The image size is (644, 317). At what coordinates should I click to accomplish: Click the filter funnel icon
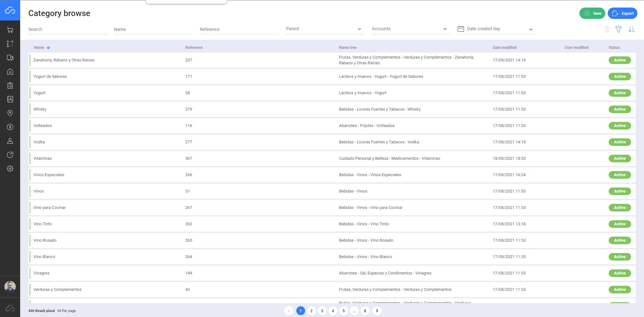coord(618,29)
